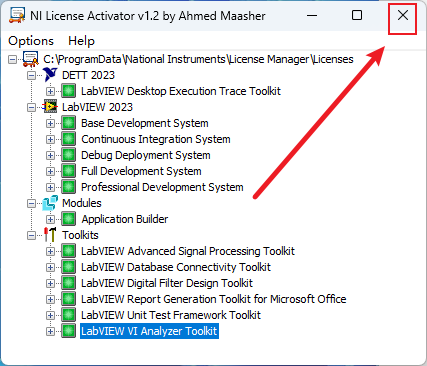The width and height of the screenshot is (427, 366).
Task: Select the Licenses folder path row
Action: (198, 59)
